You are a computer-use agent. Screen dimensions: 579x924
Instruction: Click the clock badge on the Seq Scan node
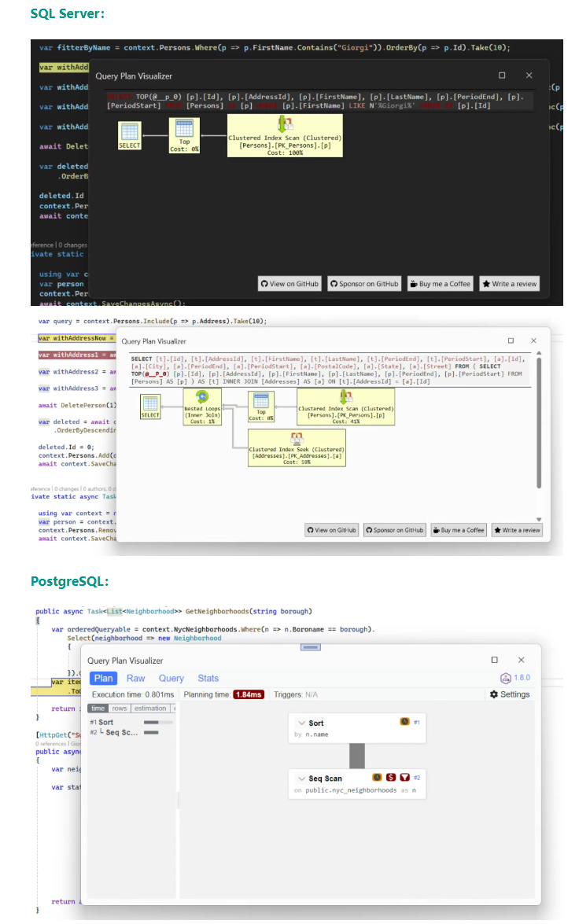pos(377,777)
